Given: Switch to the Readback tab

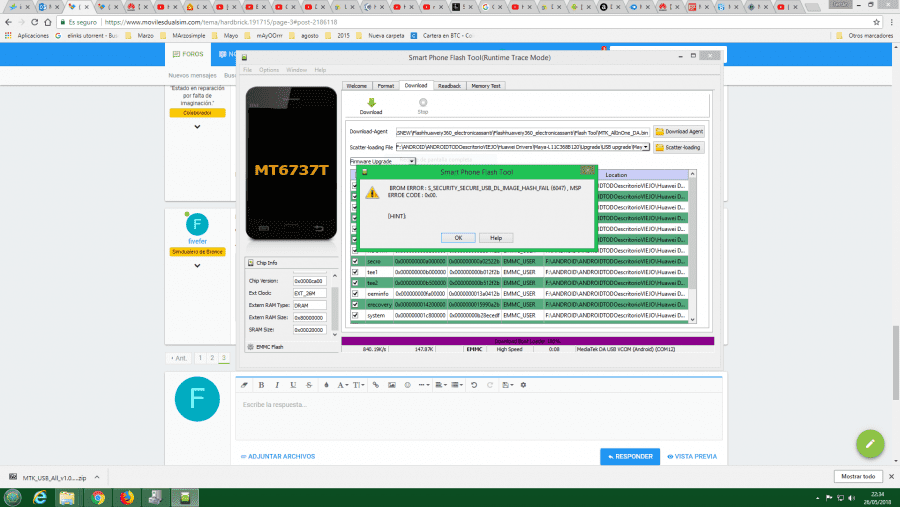Looking at the screenshot, I should coord(449,86).
